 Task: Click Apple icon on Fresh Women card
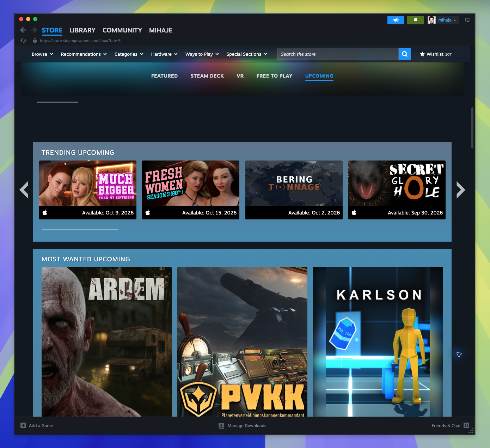click(148, 212)
